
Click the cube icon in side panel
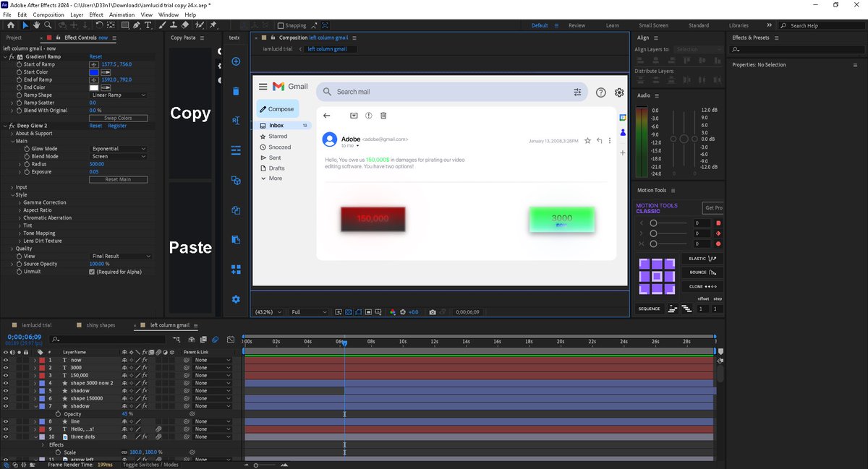(x=235, y=181)
